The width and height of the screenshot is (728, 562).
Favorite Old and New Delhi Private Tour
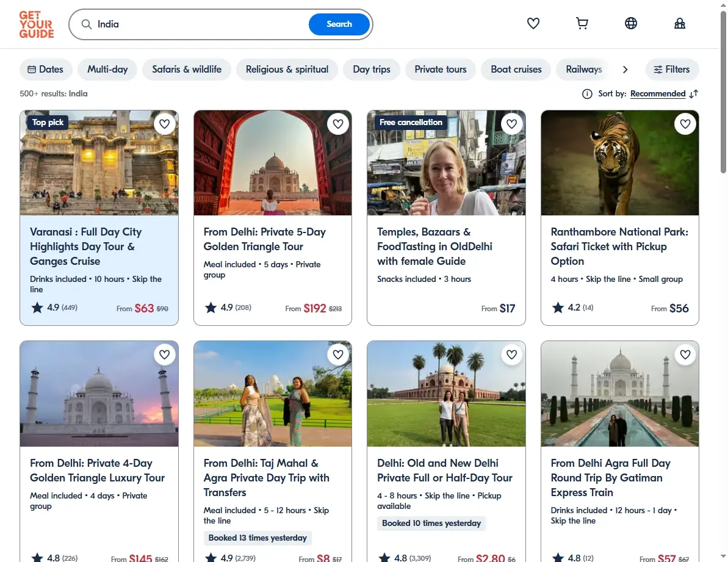511,355
